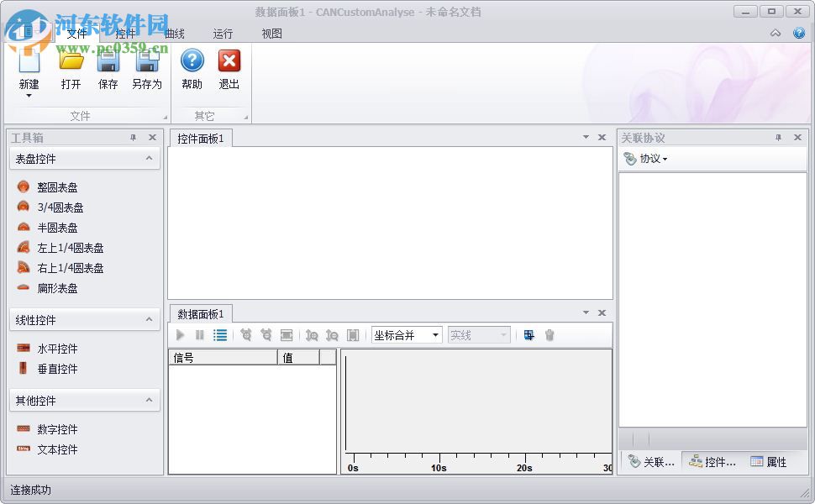
Task: Select the 数字控件 digital control
Action: 52,429
